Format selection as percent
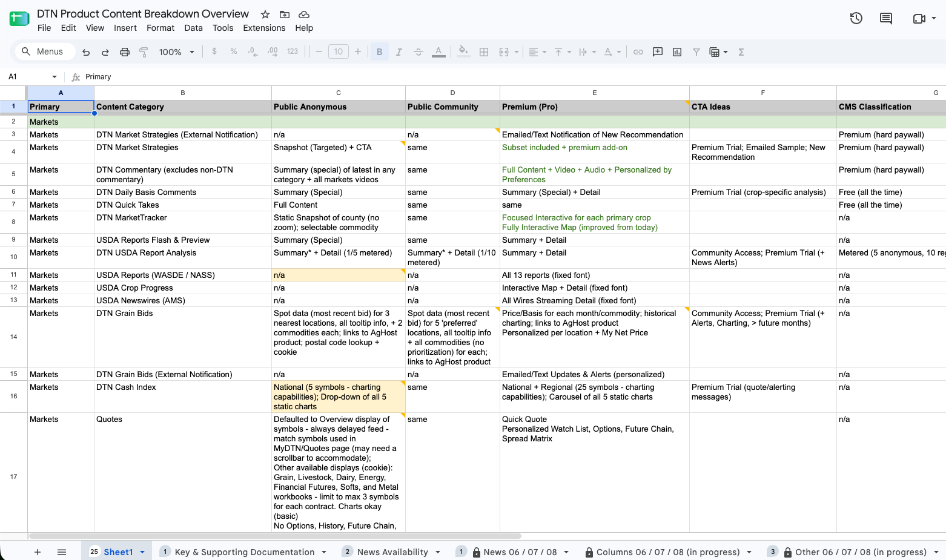Viewport: 946px width, 560px height. [234, 52]
